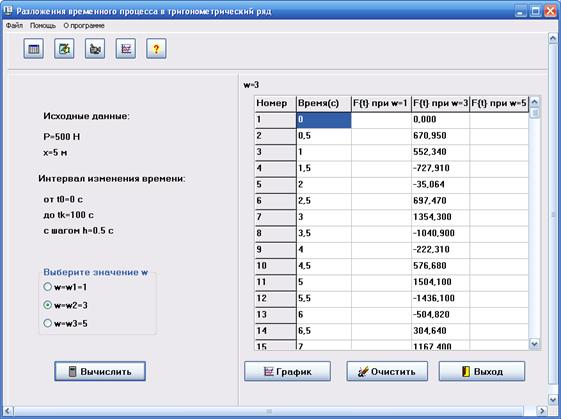Select the highlighted time cell with value 0
561x419 pixels.
pos(324,120)
